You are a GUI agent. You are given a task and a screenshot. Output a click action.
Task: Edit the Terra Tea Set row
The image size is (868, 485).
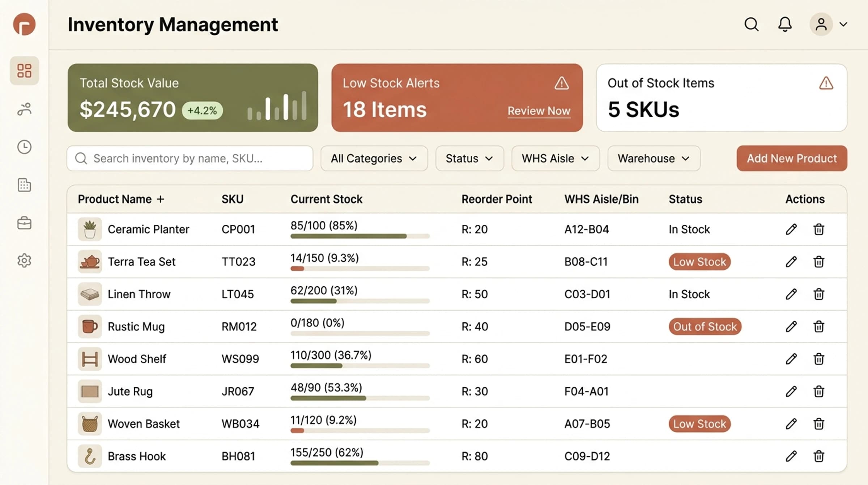791,262
